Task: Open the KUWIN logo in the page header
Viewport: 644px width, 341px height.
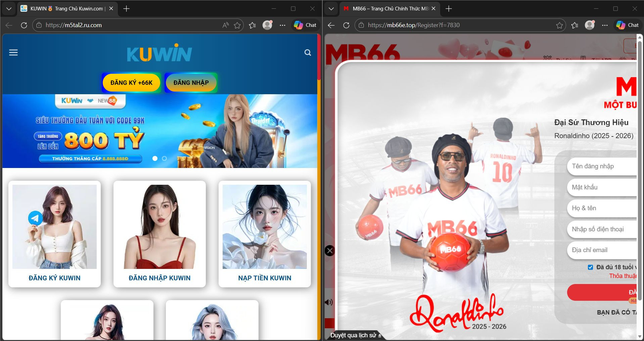Action: click(x=159, y=53)
